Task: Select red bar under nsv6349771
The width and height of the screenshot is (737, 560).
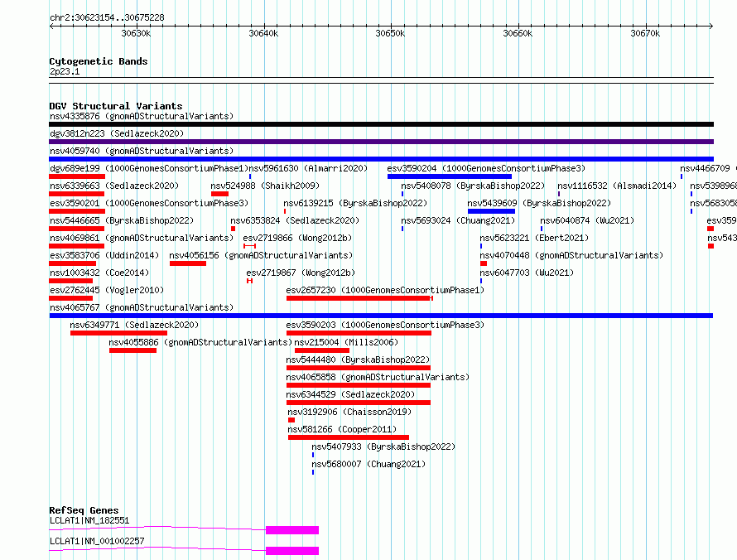Action: tap(118, 333)
